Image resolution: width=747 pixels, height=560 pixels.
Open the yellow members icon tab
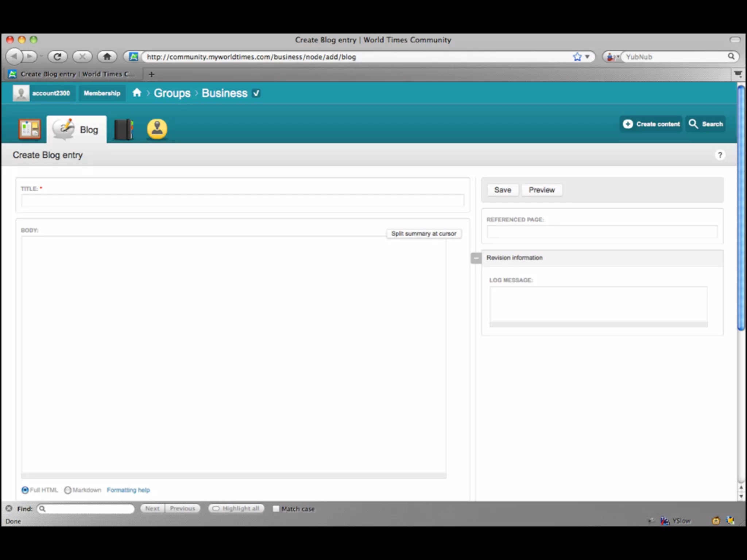(157, 129)
